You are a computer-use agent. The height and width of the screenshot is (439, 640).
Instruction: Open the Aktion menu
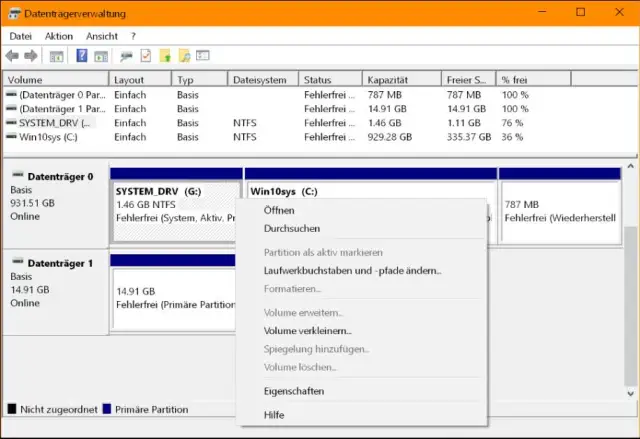[x=59, y=36]
